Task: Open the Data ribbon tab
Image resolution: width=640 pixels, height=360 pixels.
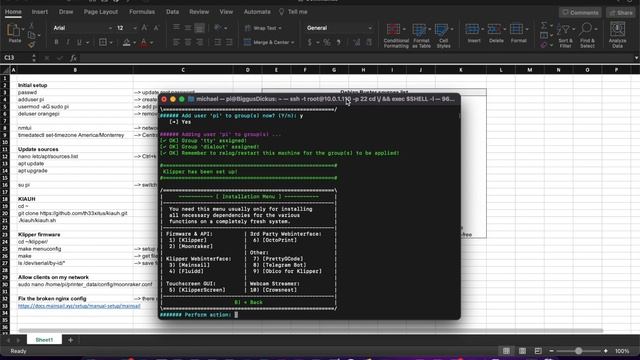Action: coord(172,12)
